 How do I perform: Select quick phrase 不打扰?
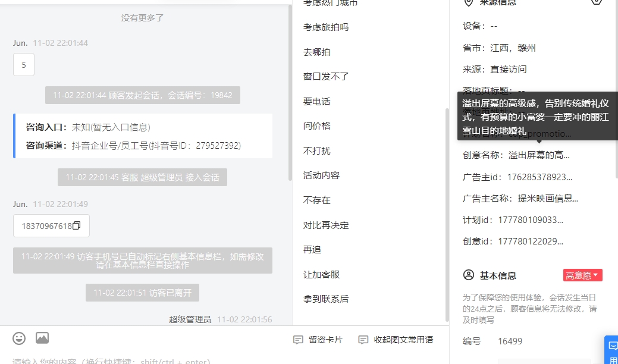[x=316, y=151]
